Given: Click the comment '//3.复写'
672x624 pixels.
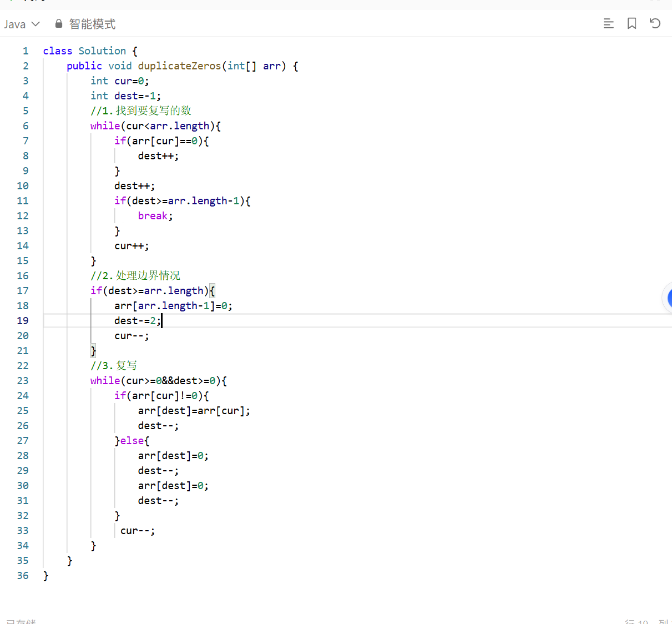Looking at the screenshot, I should point(114,366).
